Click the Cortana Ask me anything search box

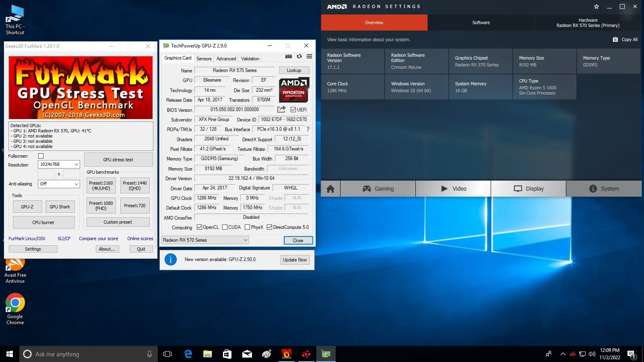tap(89, 354)
